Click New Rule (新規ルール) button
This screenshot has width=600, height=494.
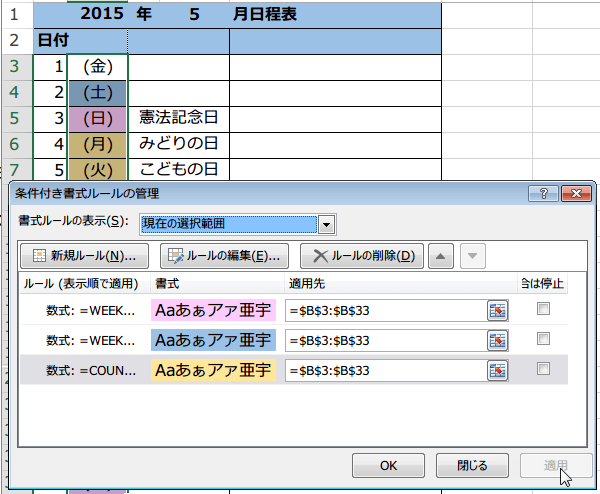85,255
